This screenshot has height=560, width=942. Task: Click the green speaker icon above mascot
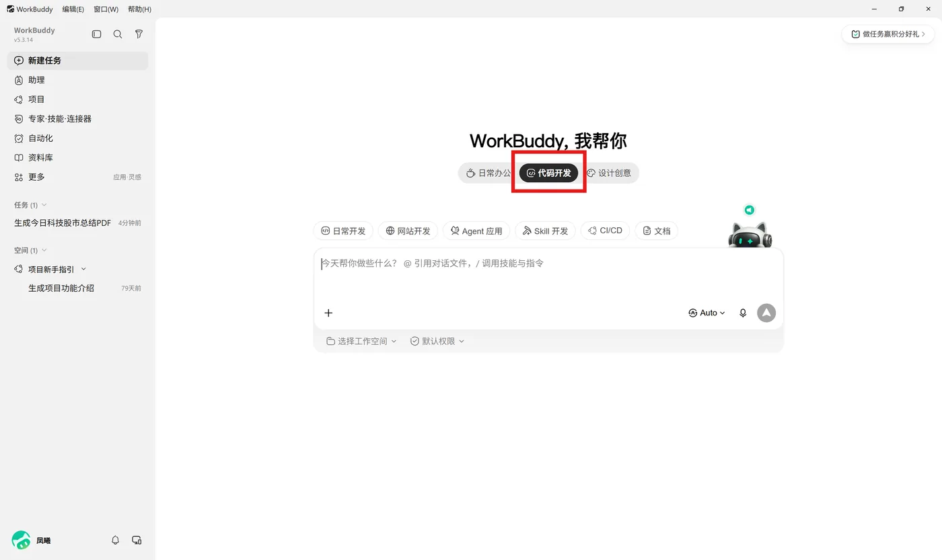[x=749, y=210]
